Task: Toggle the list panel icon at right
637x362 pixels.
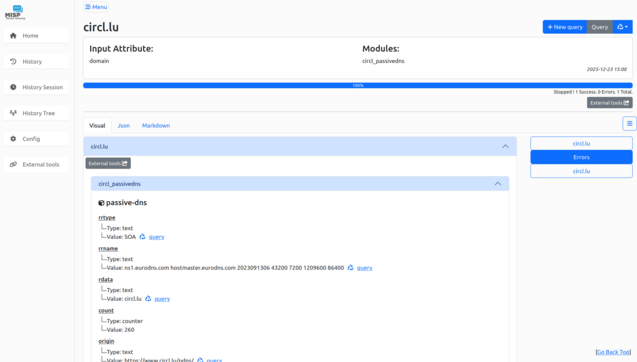Action: tap(629, 124)
